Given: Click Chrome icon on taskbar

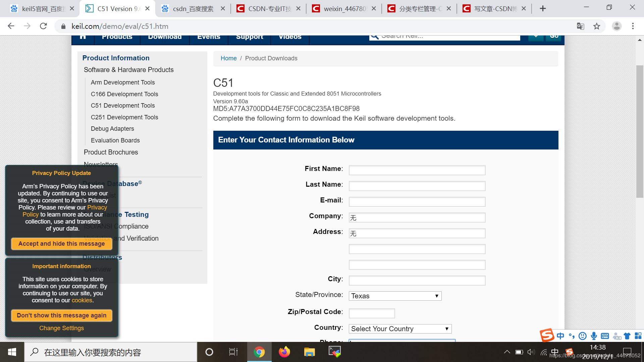Looking at the screenshot, I should 259,352.
